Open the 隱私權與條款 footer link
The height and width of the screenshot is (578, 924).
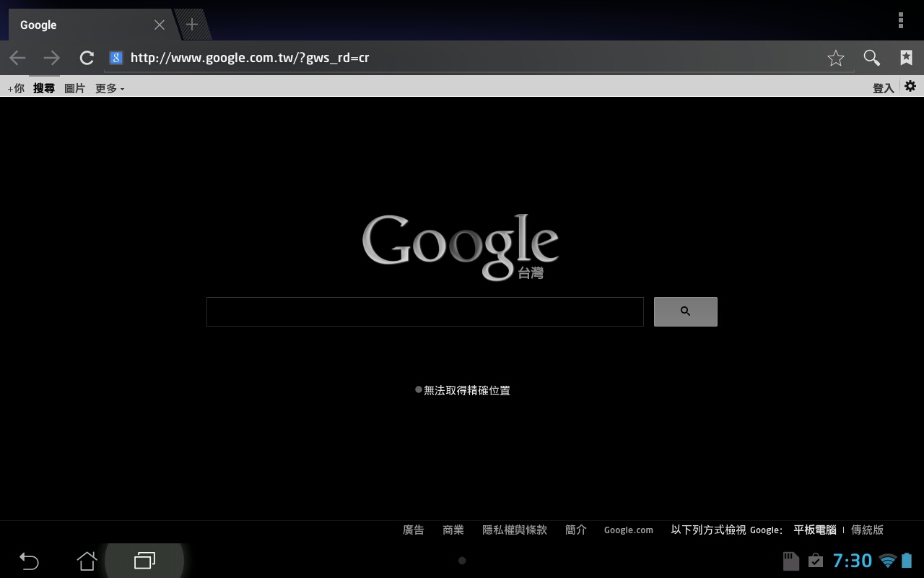click(515, 530)
